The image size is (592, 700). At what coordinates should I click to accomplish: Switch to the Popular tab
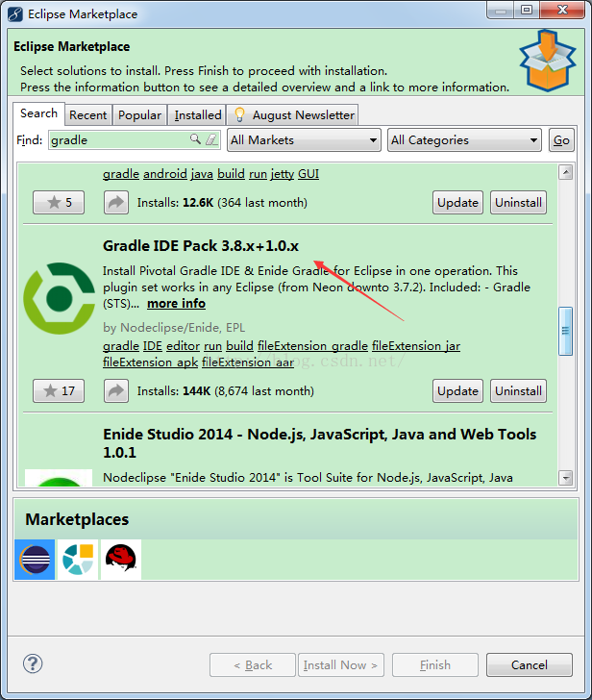[x=139, y=115]
